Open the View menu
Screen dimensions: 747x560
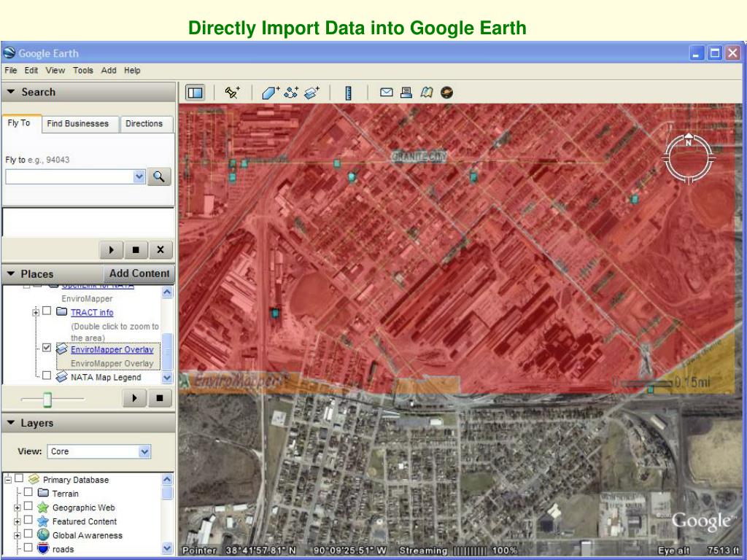(55, 71)
